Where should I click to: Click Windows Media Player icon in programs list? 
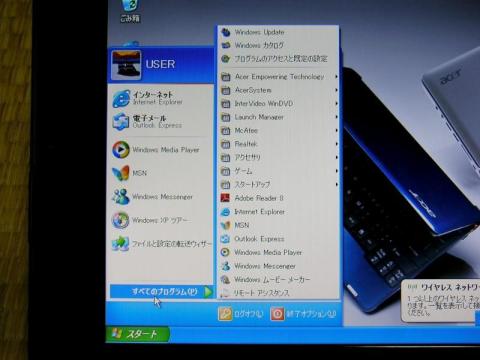point(225,252)
